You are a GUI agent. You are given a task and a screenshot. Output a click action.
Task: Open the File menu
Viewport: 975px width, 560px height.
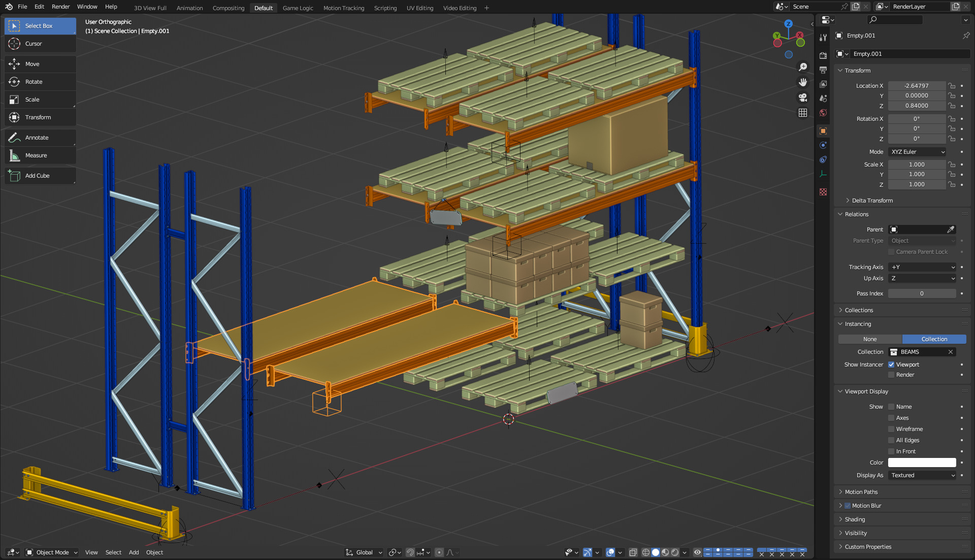click(22, 7)
